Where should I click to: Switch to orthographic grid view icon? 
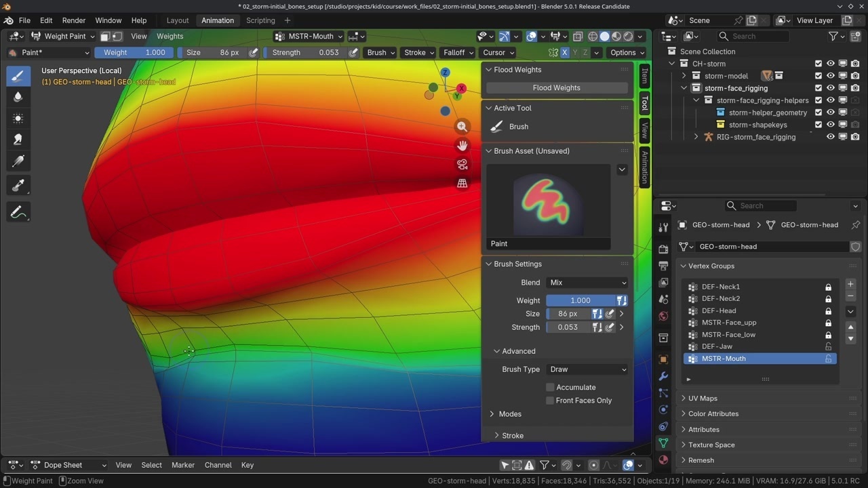[x=462, y=184]
